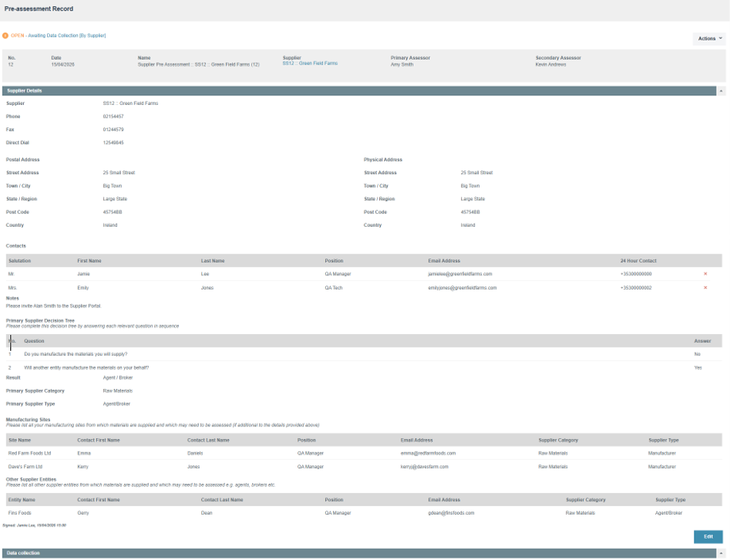Screen dimensions: 730x560
Task: Collapse the Data collection section
Action: point(721,553)
